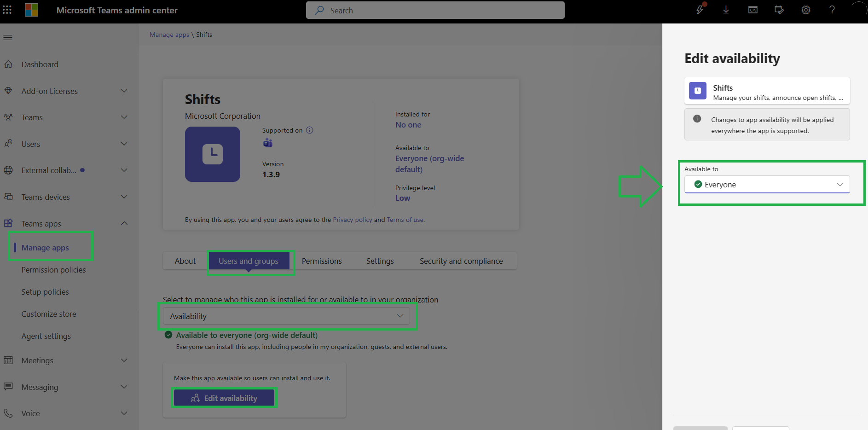
Task: Click 'Changes to app availability' notice text
Action: tap(772, 125)
